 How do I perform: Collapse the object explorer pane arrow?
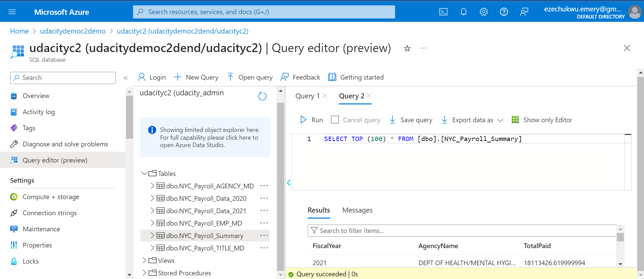pyautogui.click(x=289, y=183)
